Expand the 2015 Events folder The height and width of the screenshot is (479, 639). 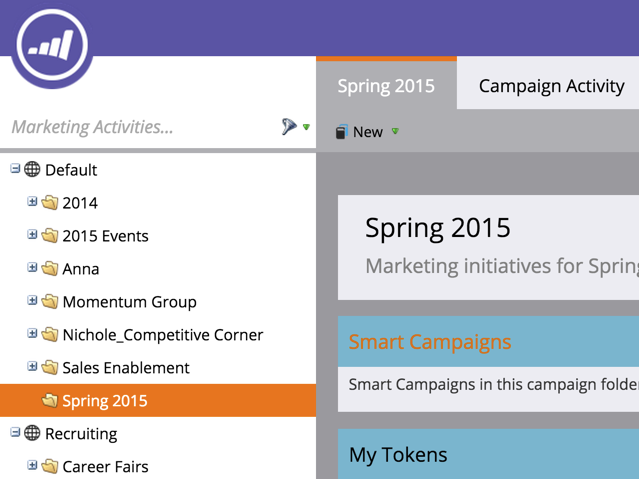click(x=33, y=235)
